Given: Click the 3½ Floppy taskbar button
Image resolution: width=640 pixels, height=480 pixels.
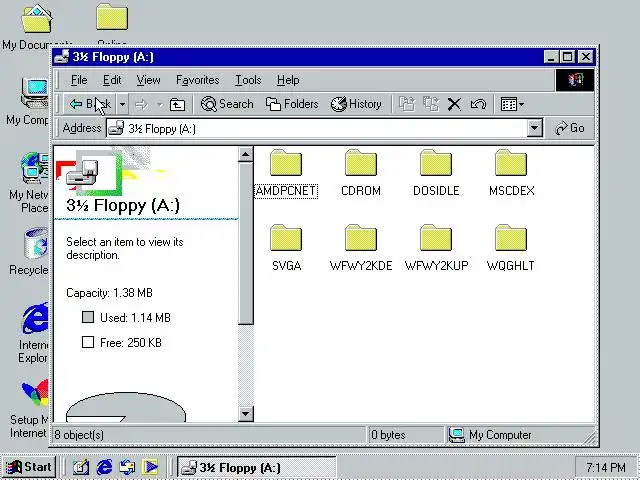Looking at the screenshot, I should click(x=256, y=467).
